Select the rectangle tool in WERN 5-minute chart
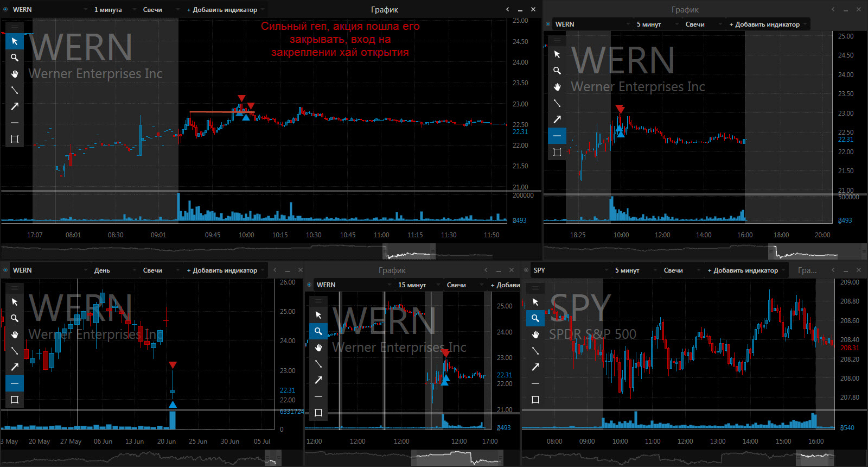This screenshot has height=467, width=868. pyautogui.click(x=557, y=152)
